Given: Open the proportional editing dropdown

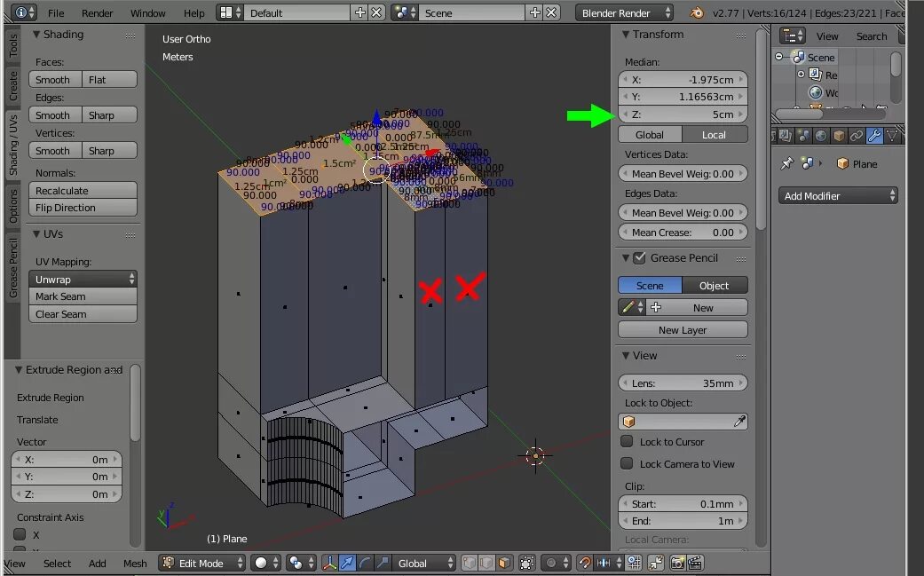Looking at the screenshot, I should point(556,563).
